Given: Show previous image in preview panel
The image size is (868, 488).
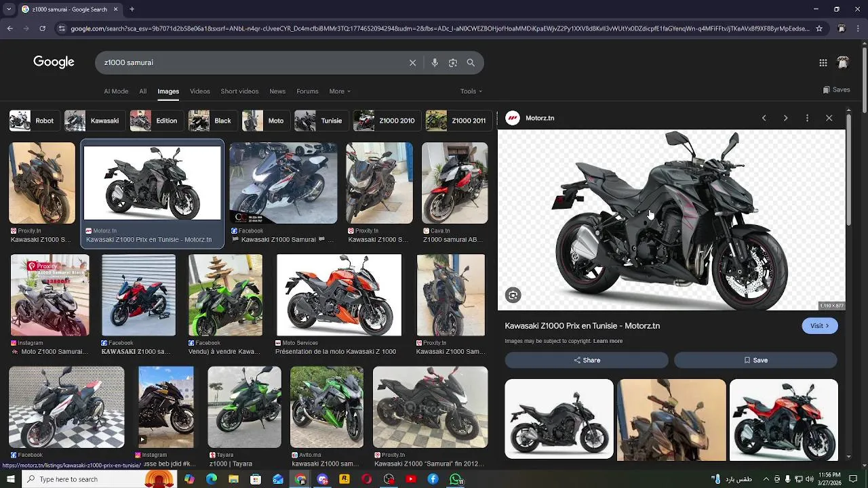Looking at the screenshot, I should coord(764,118).
